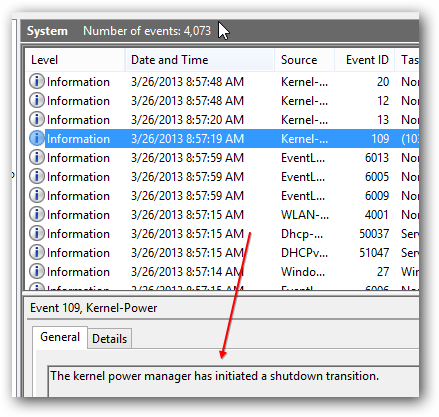439x417 pixels.
Task: Click the Information label in the Event 4001 row
Action: pos(78,215)
